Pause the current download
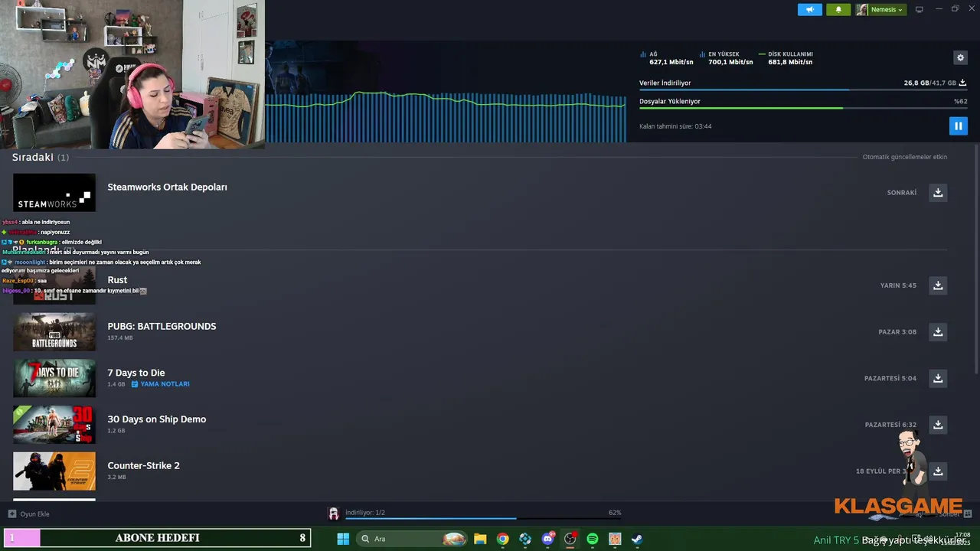The height and width of the screenshot is (551, 980). tap(958, 126)
